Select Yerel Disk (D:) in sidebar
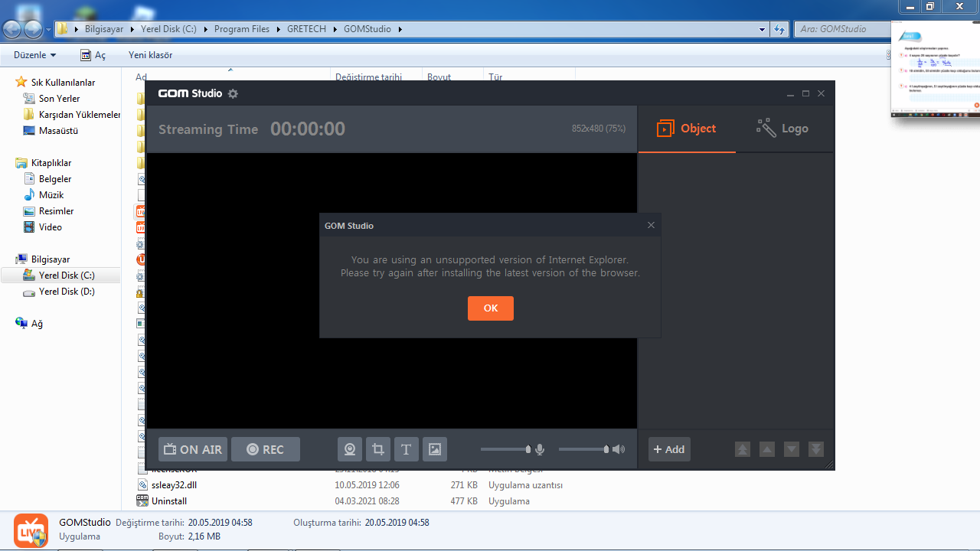980x551 pixels. pos(67,292)
